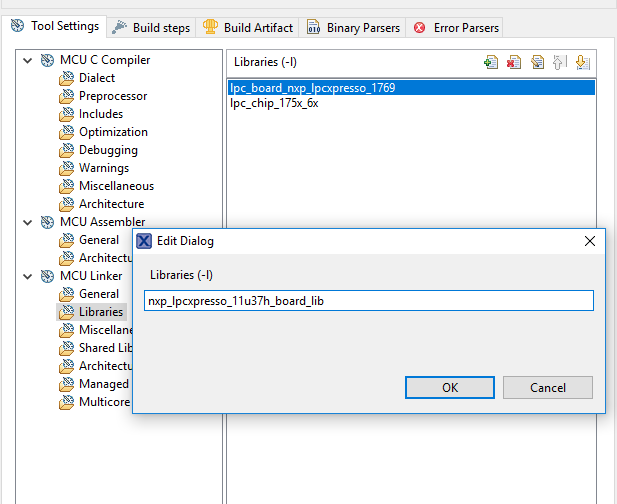Open Shared Library linker settings
This screenshot has width=617, height=504.
tap(105, 348)
